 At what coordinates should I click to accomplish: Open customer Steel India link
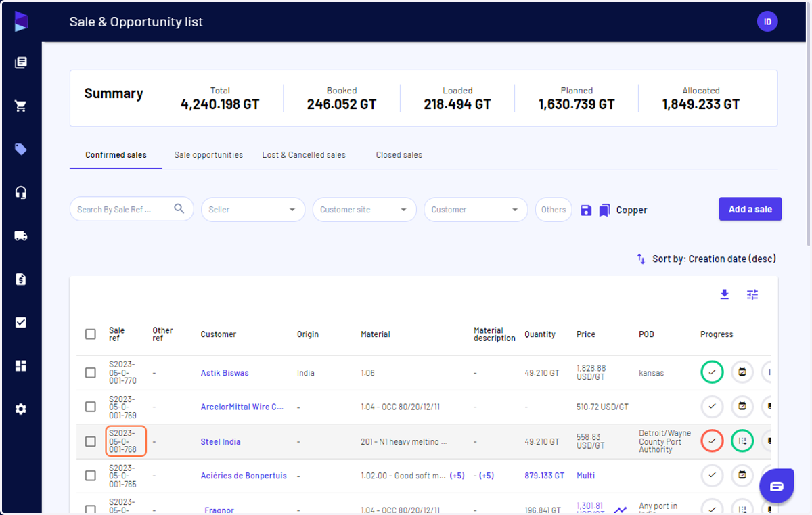click(221, 441)
